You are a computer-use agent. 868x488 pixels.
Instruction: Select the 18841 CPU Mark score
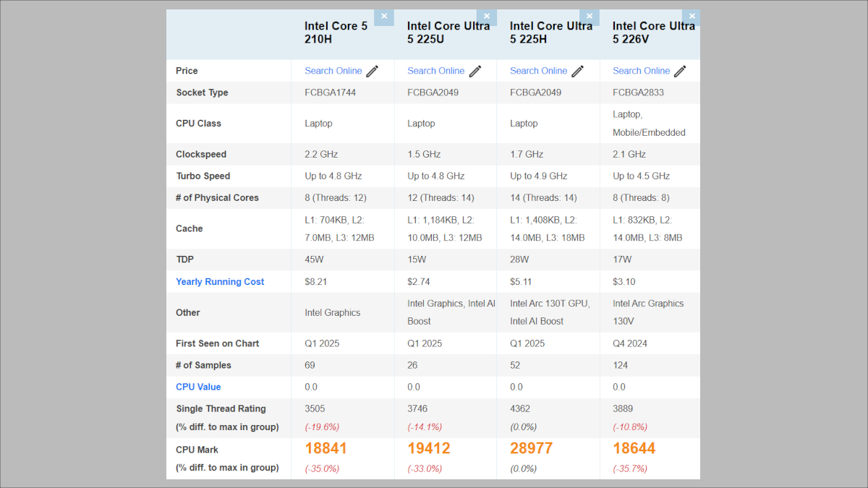point(325,448)
